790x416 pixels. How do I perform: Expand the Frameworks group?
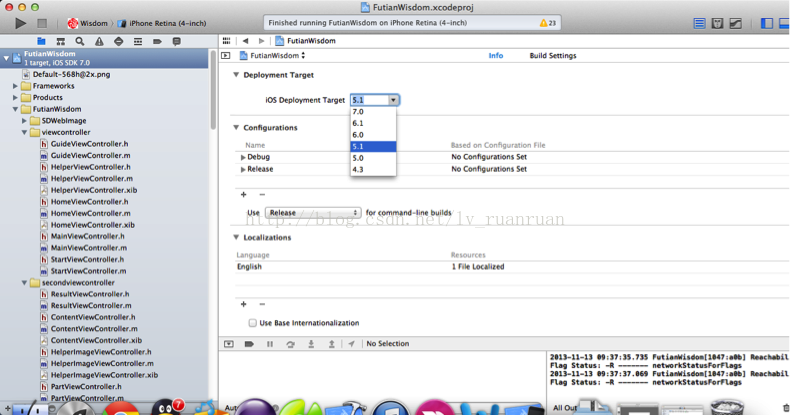click(15, 86)
